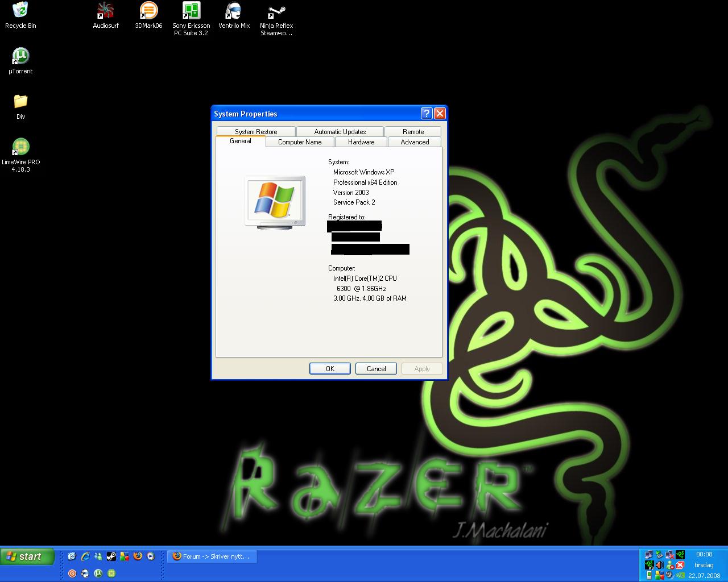Open Sony Ericsson PC Suite 3.2 shortcut

pos(191,19)
